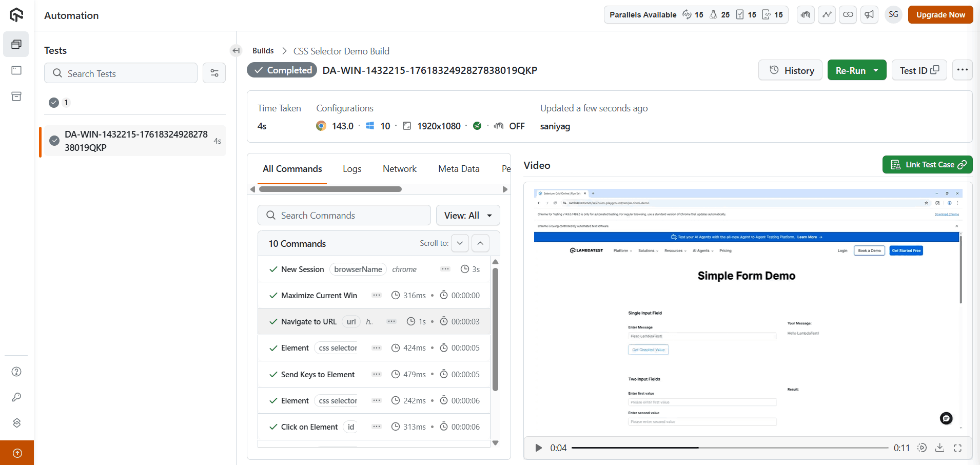980x465 pixels.
Task: Expand the Re-Run dropdown arrow
Action: (x=876, y=70)
